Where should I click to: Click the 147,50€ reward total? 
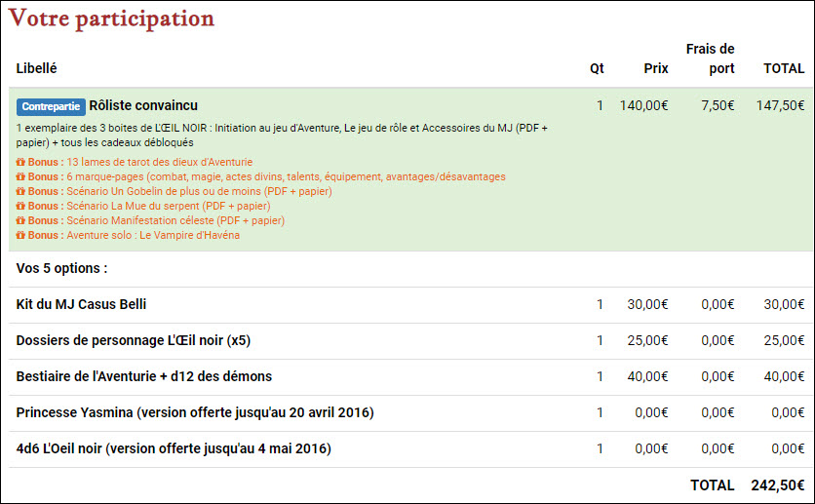pyautogui.click(x=780, y=105)
